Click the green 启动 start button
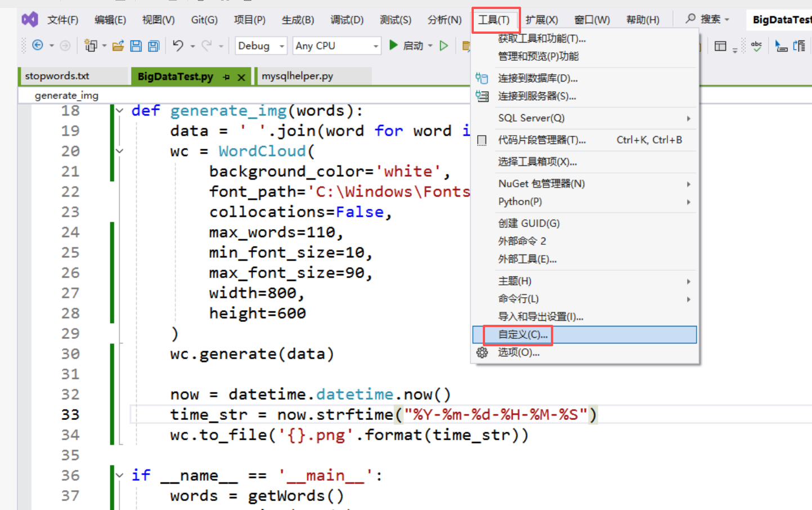Viewport: 812px width, 510px height. point(407,45)
